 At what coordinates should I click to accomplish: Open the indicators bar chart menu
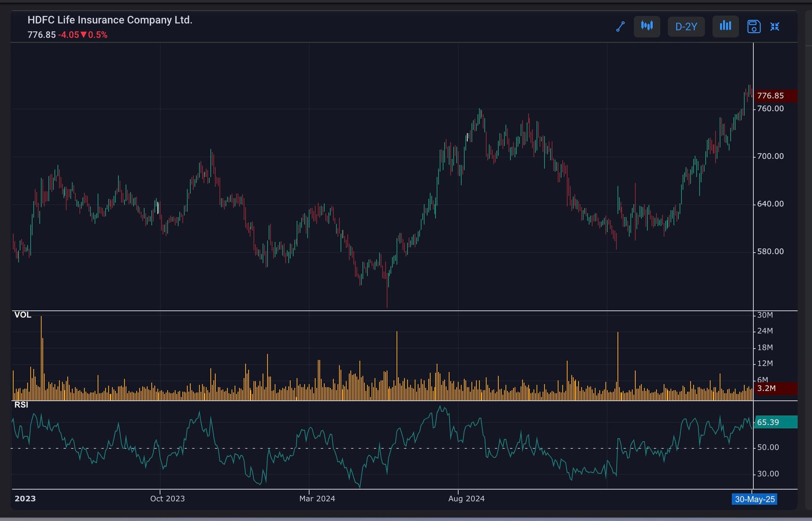(x=725, y=27)
